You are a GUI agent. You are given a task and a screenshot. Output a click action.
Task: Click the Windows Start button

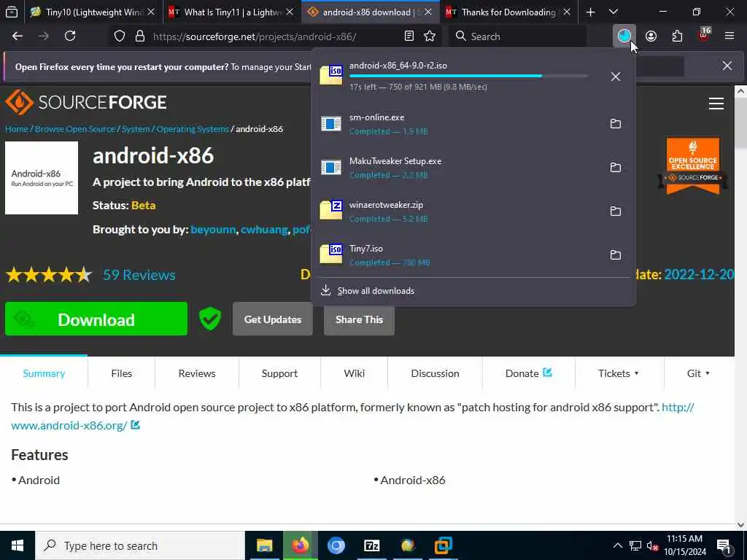point(18,545)
